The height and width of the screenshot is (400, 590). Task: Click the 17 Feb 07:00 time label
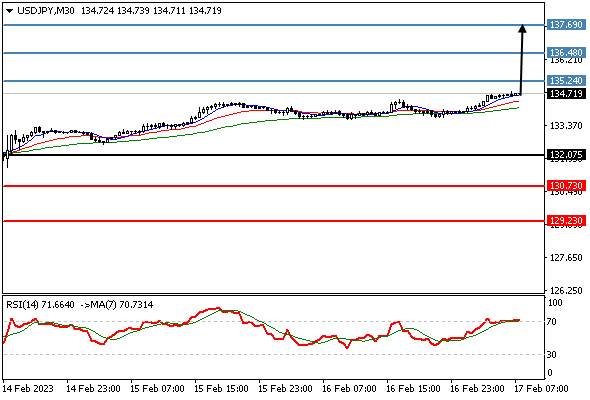pos(541,388)
